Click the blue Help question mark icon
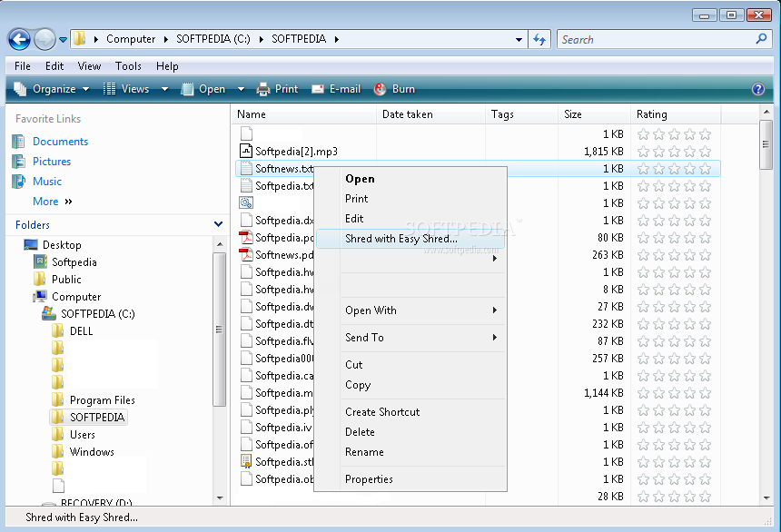This screenshot has width=781, height=532. 758,89
